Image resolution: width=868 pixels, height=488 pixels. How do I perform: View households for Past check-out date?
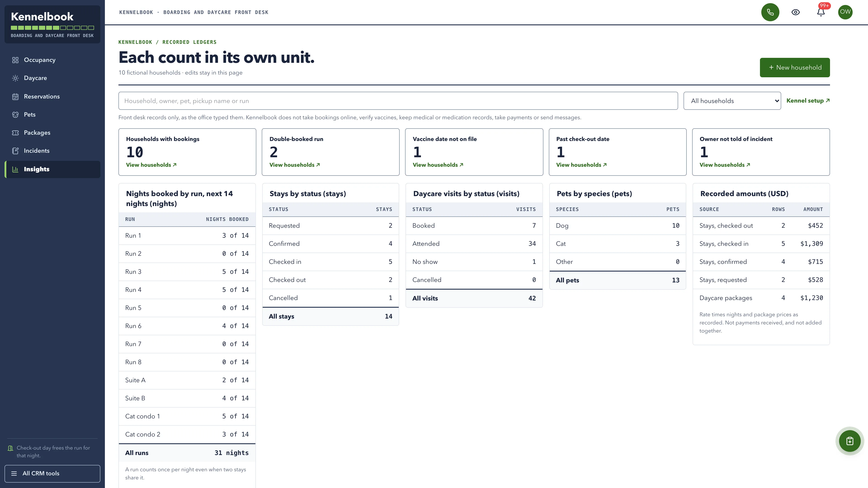coord(581,165)
